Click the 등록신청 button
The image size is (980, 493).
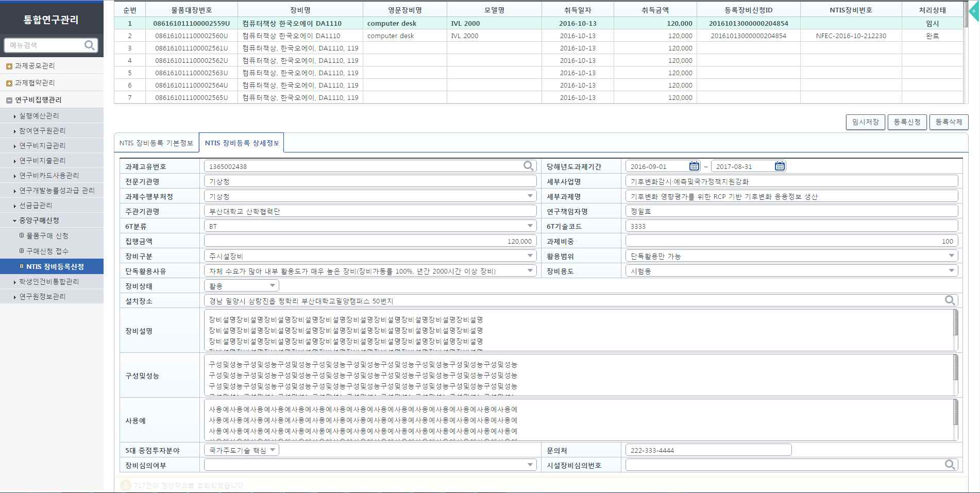(907, 122)
